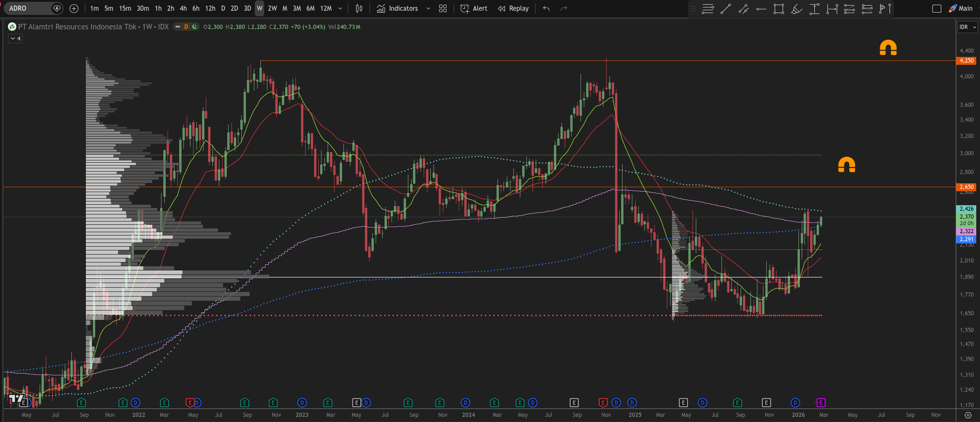The image size is (980, 422).
Task: Click the 4,000 price scale label
Action: pyautogui.click(x=966, y=76)
